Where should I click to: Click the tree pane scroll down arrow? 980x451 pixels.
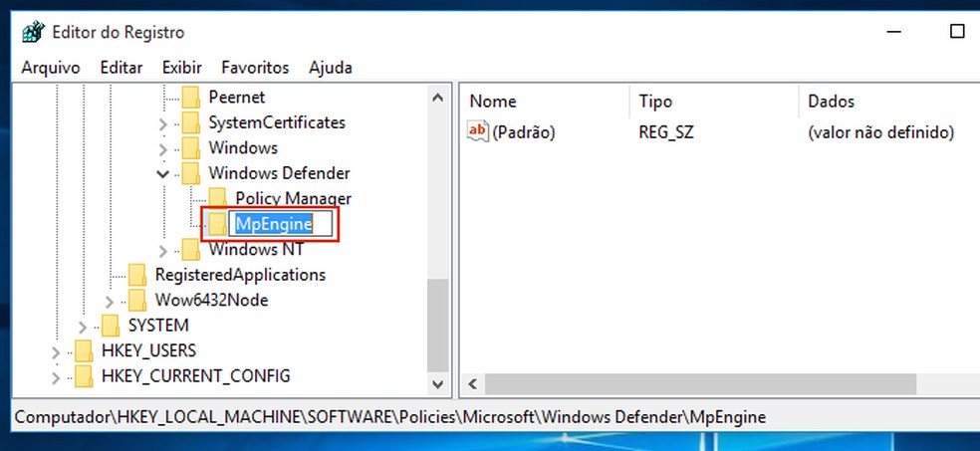[x=438, y=383]
